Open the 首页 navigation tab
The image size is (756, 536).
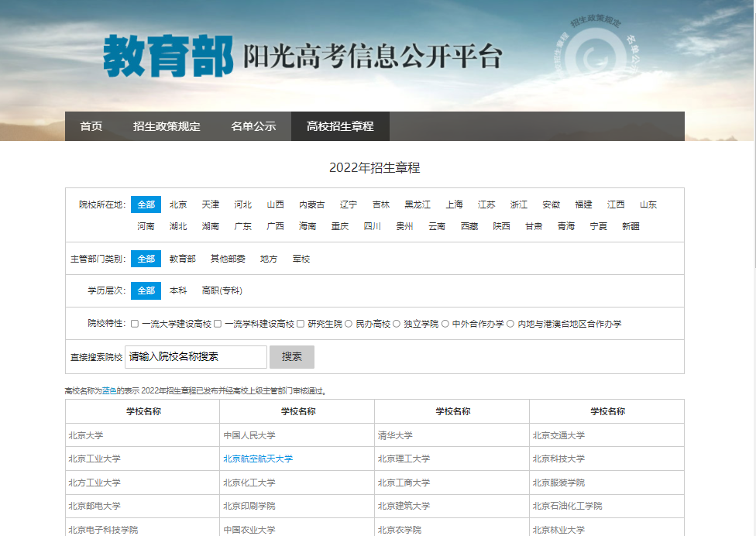(91, 126)
